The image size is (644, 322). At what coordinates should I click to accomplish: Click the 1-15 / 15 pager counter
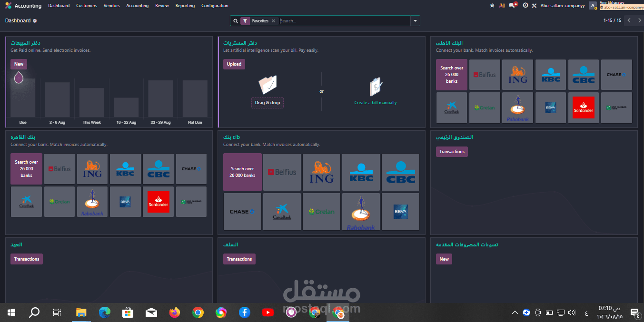(612, 20)
